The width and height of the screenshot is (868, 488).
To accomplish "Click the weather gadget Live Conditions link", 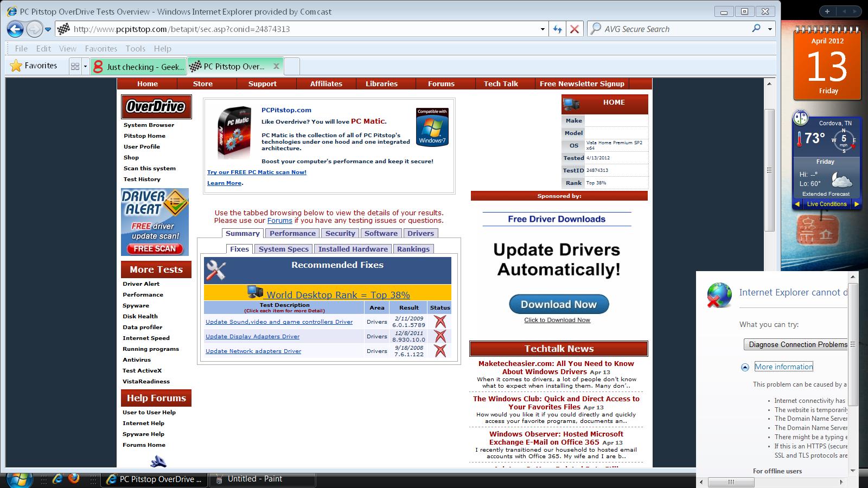I will pyautogui.click(x=826, y=204).
